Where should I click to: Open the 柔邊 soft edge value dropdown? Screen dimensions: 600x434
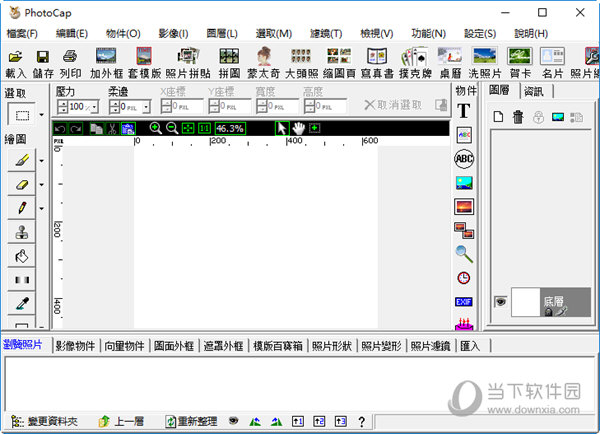click(x=146, y=107)
